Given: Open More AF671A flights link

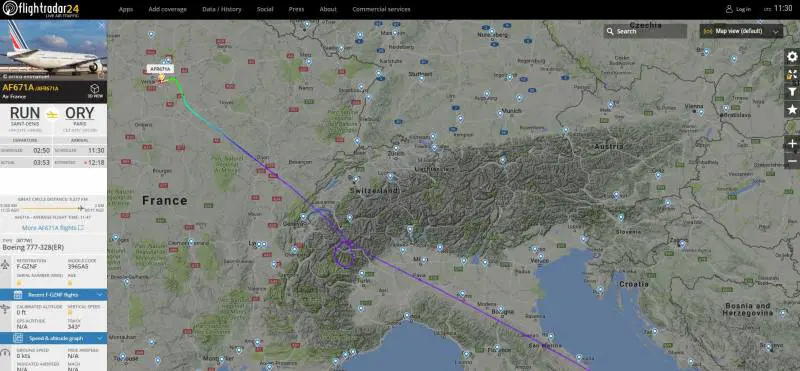Looking at the screenshot, I should click(x=53, y=228).
